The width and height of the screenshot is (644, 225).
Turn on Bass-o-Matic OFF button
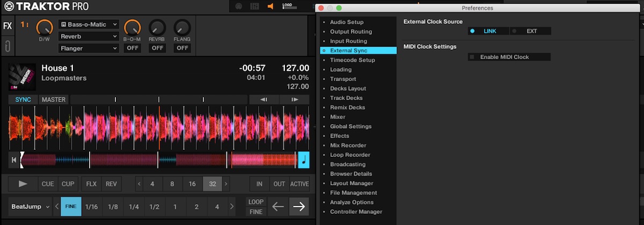click(x=132, y=48)
